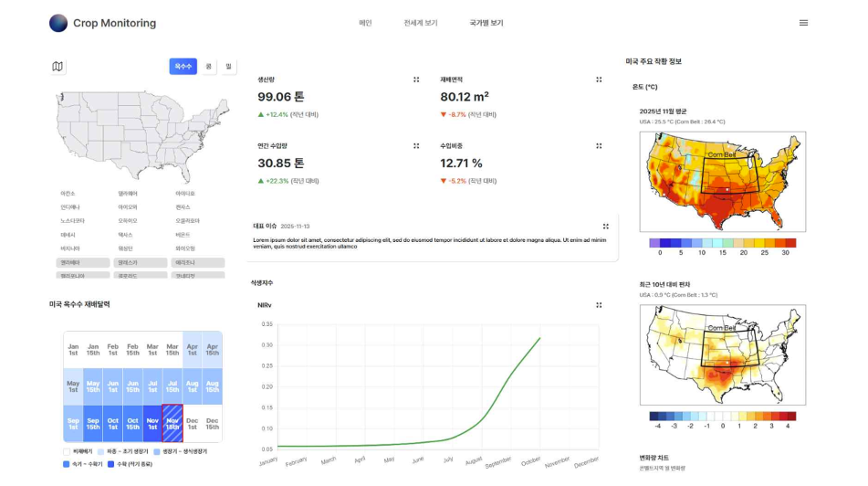Expand the NIRv chart
Image resolution: width=868 pixels, height=486 pixels.
[599, 305]
